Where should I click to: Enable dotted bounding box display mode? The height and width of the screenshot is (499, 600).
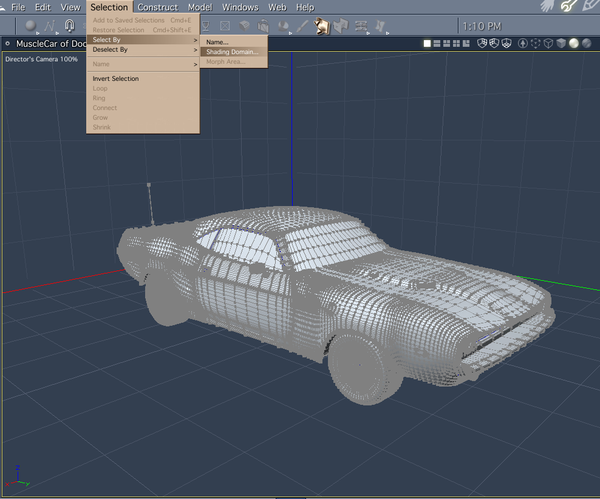pos(536,44)
